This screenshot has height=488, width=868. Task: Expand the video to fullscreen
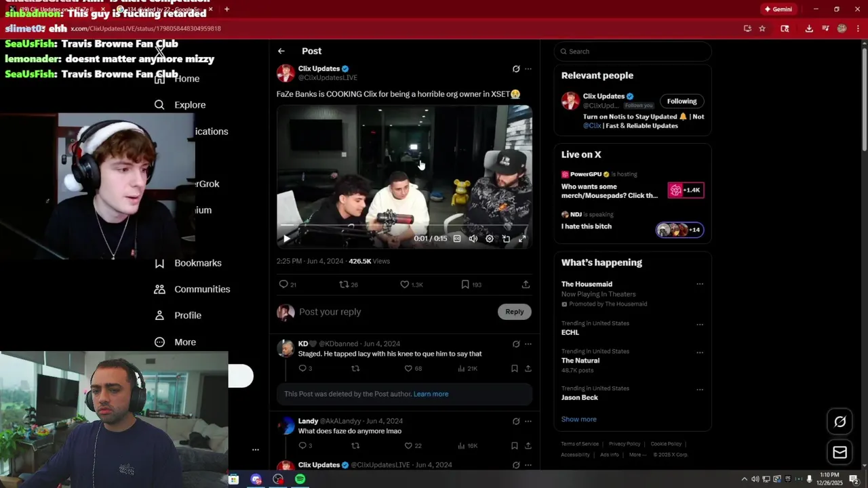[x=522, y=239]
